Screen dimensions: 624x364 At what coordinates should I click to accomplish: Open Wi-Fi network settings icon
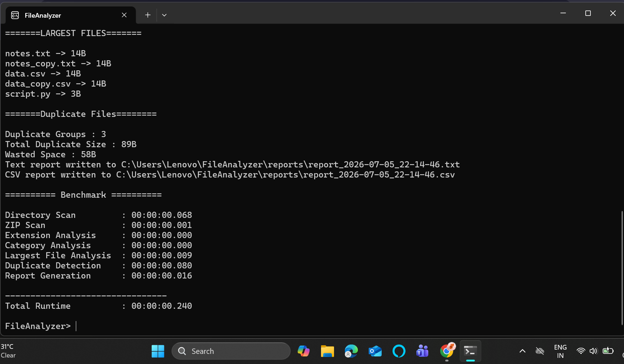[581, 351]
